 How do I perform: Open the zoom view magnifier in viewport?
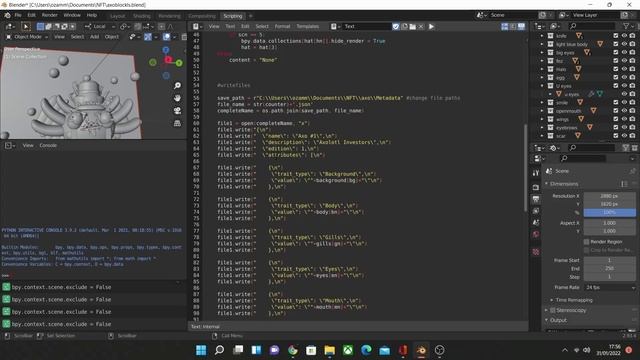coord(177,85)
